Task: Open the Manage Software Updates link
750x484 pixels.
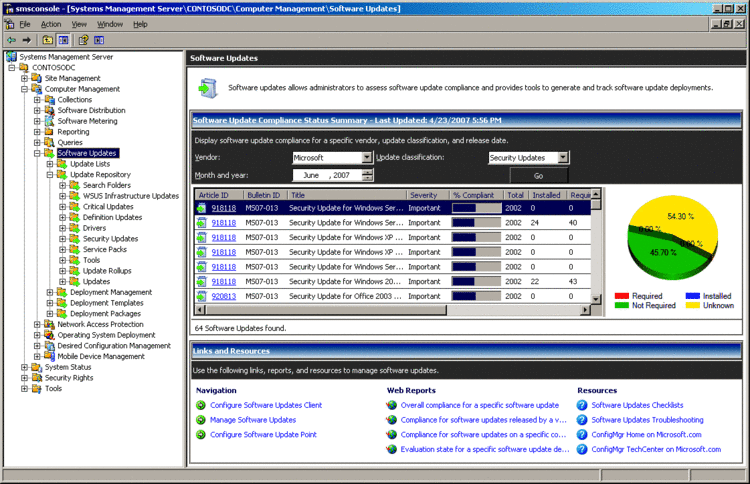Action: [x=252, y=420]
